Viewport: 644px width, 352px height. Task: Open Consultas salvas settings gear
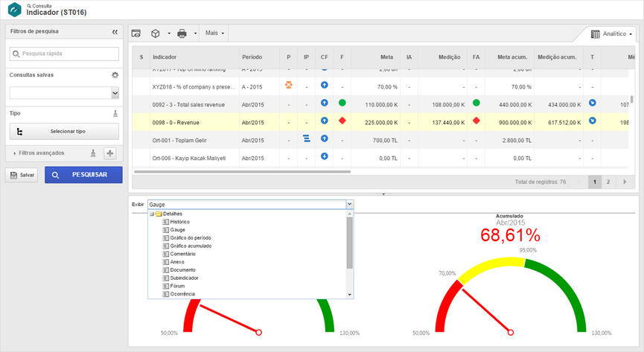[x=115, y=75]
